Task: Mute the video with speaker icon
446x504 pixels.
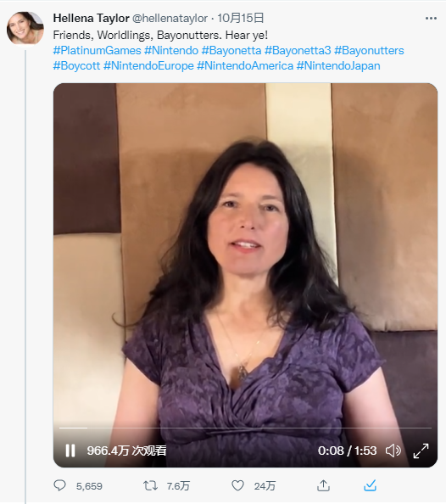Action: pyautogui.click(x=393, y=451)
